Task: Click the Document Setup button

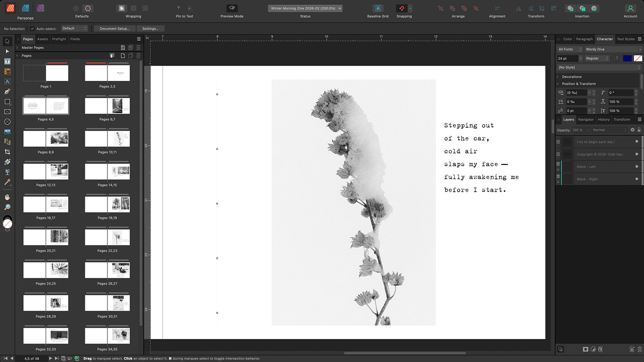Action: (x=115, y=29)
